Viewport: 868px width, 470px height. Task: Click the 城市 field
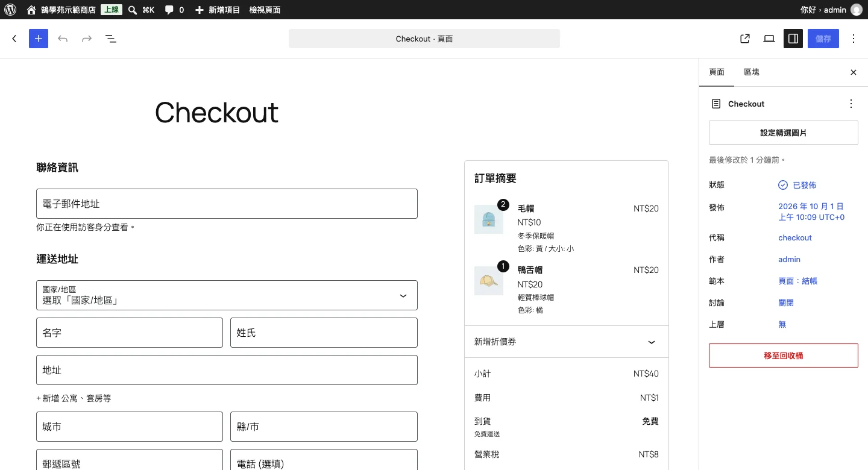tap(130, 427)
